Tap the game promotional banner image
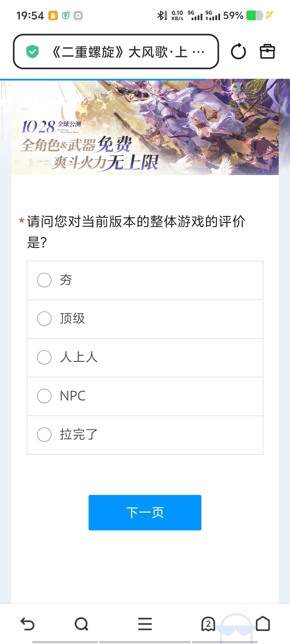Image resolution: width=290 pixels, height=644 pixels. (x=145, y=127)
